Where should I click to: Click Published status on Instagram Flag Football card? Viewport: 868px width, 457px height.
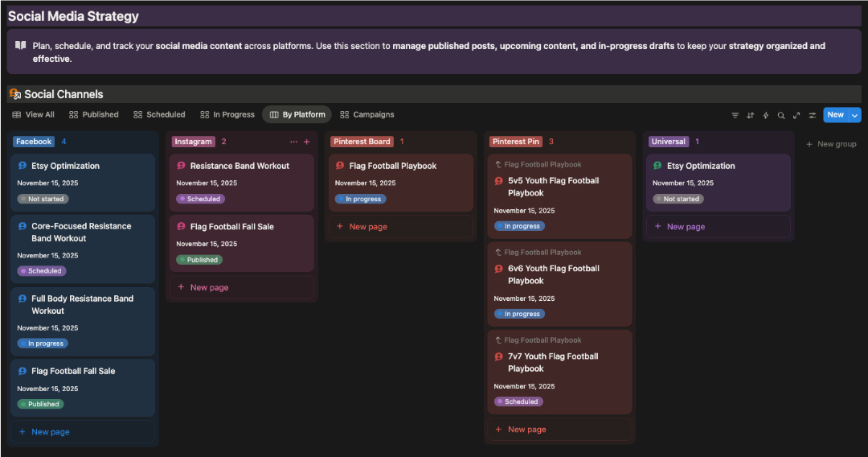coord(199,260)
